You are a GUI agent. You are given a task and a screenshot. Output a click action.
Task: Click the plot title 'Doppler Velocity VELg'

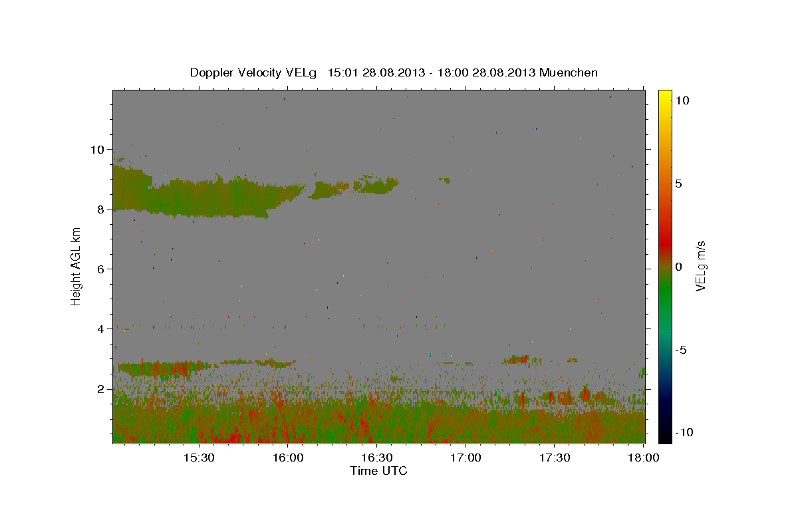click(x=255, y=72)
